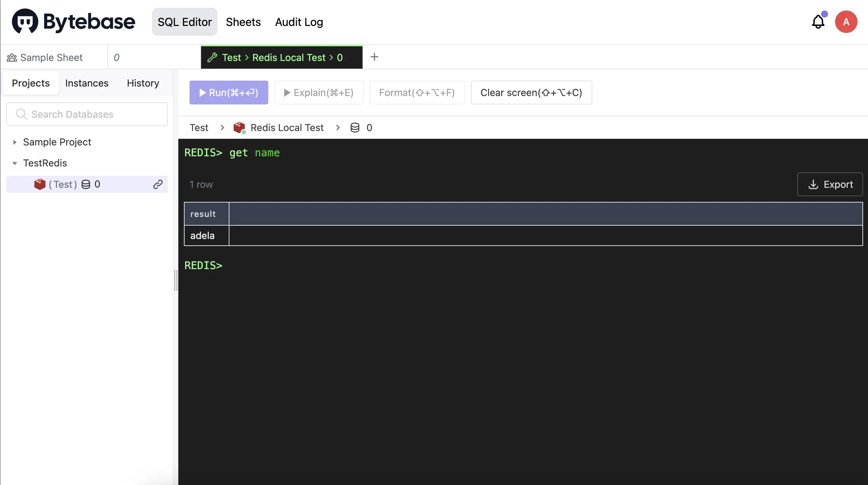Click the people icon on Sample Sheet tab
Image resolution: width=868 pixels, height=485 pixels.
[12, 57]
